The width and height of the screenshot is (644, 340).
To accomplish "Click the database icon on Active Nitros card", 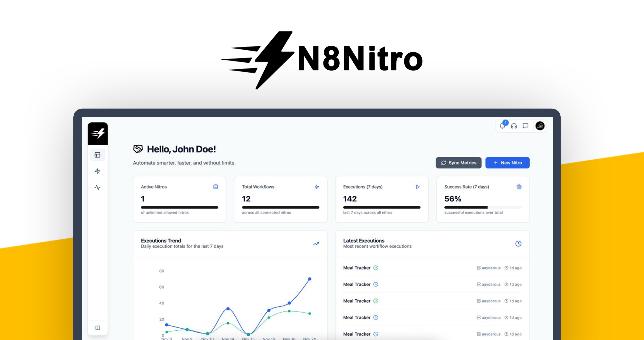I will [x=216, y=187].
